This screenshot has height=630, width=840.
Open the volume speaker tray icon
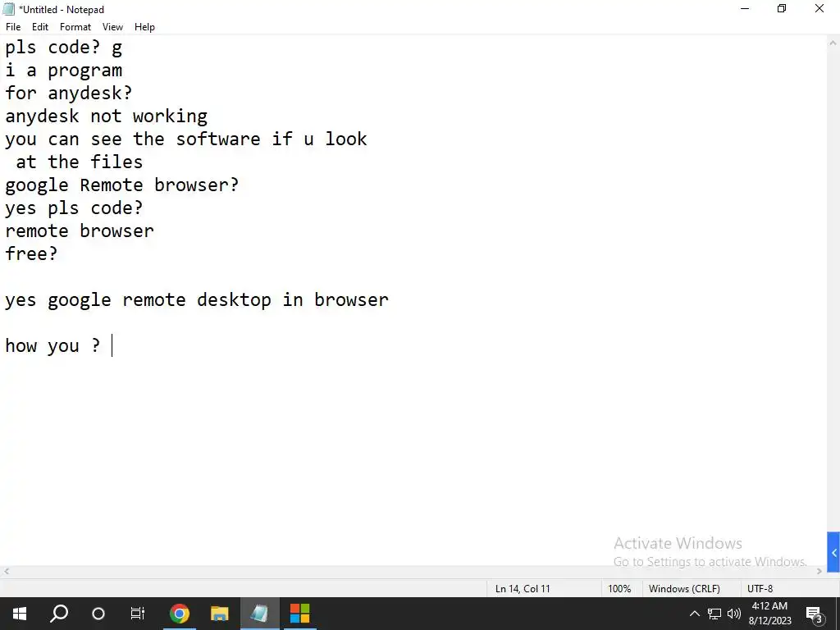(x=734, y=614)
